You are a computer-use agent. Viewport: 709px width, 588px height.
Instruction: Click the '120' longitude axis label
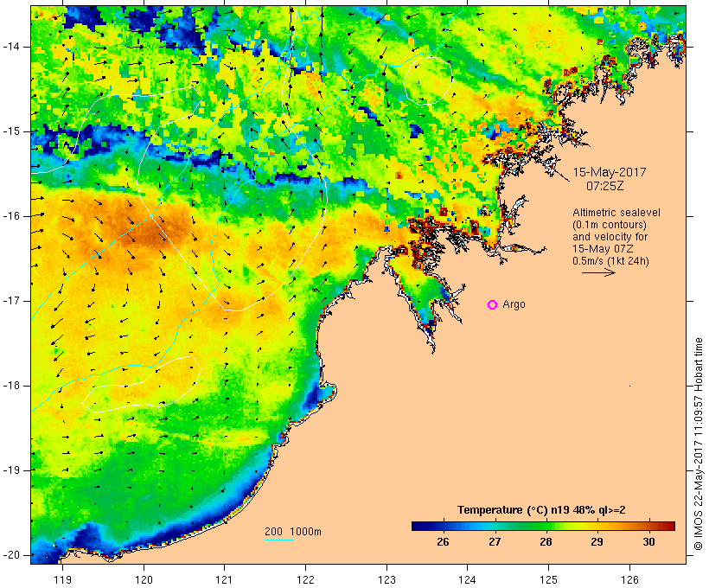point(144,579)
